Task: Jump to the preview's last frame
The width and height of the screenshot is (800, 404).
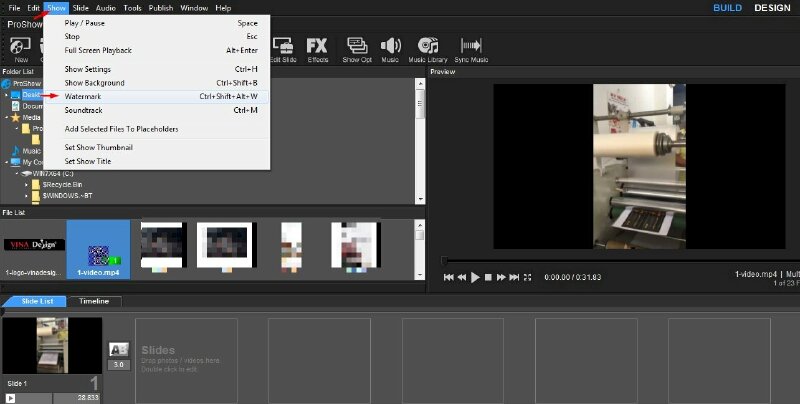Action: coord(514,277)
